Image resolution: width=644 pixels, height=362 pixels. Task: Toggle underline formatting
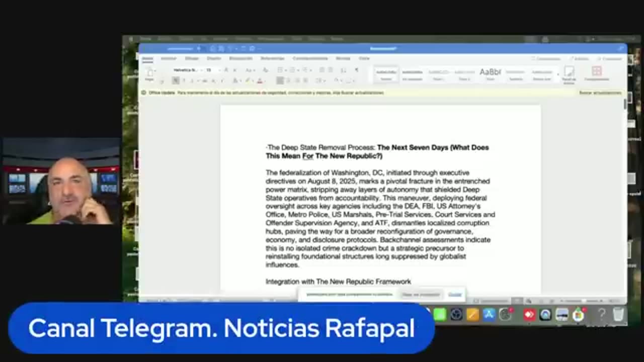(x=192, y=80)
